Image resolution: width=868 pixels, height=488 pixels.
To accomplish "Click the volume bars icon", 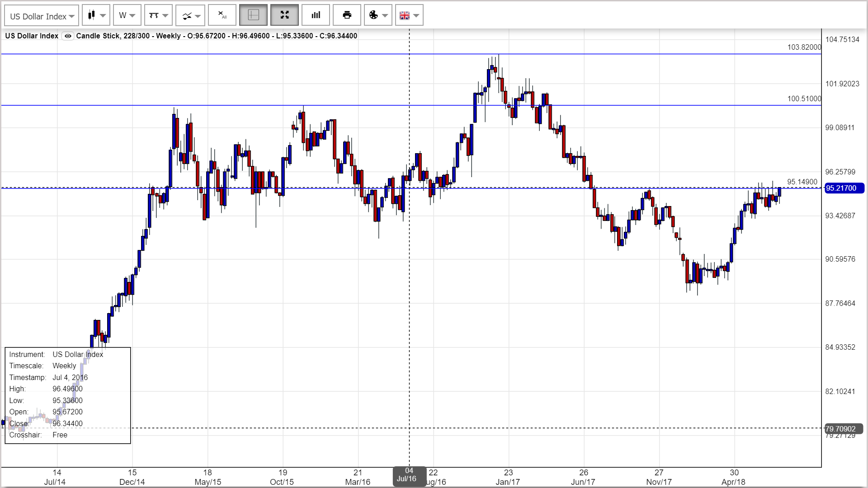I will (316, 15).
